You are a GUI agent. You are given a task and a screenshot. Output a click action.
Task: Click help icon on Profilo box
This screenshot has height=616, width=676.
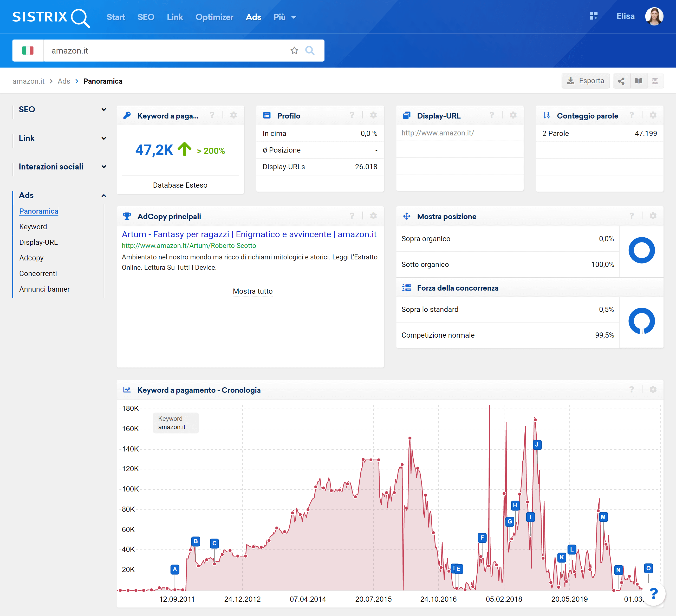[x=352, y=115]
